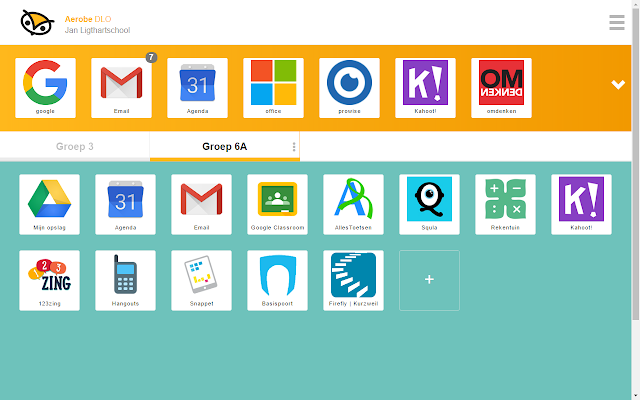Click the Aerobe owl logo
This screenshot has height=400, width=640.
[x=37, y=23]
